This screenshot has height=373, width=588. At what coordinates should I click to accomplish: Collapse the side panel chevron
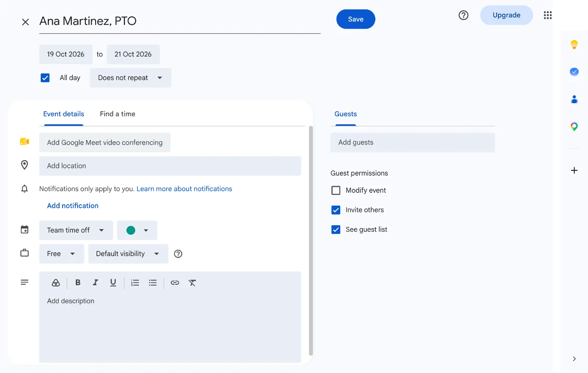pos(574,358)
